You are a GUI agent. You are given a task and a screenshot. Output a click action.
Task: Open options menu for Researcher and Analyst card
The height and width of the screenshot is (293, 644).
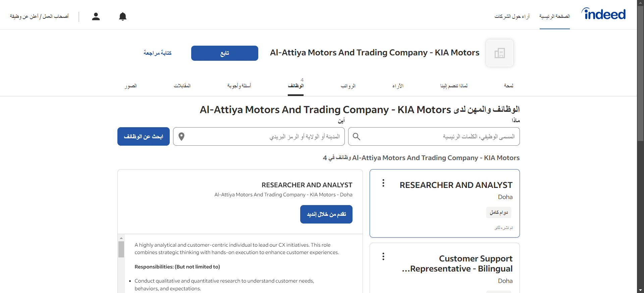[x=383, y=183]
